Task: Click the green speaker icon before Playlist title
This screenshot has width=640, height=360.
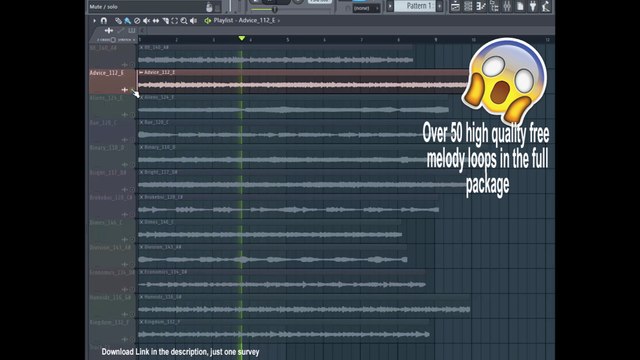Action: point(208,20)
